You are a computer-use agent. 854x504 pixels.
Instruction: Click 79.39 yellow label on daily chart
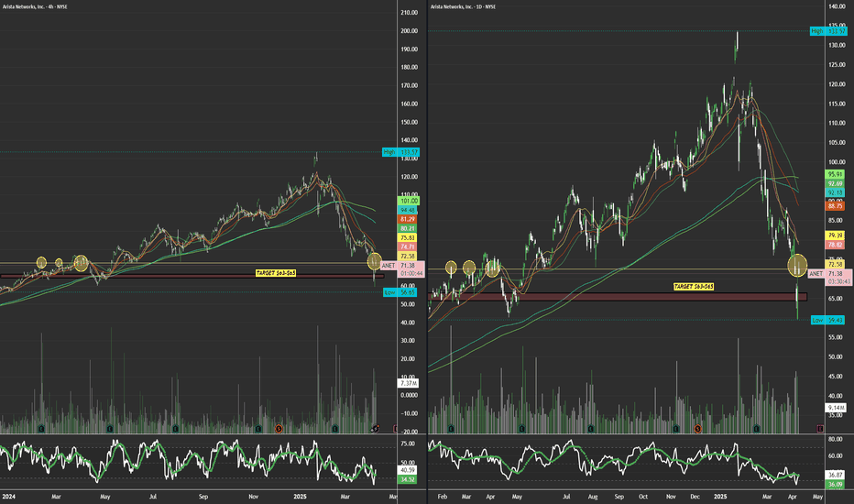tap(836, 236)
